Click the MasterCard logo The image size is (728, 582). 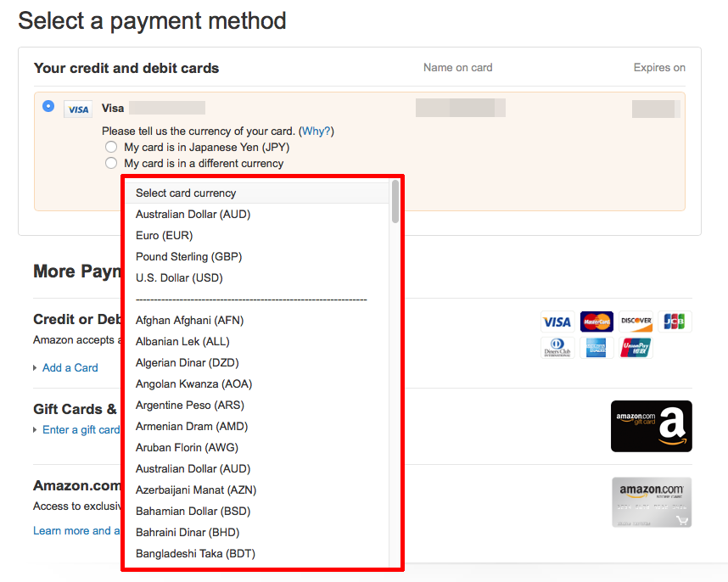point(596,322)
